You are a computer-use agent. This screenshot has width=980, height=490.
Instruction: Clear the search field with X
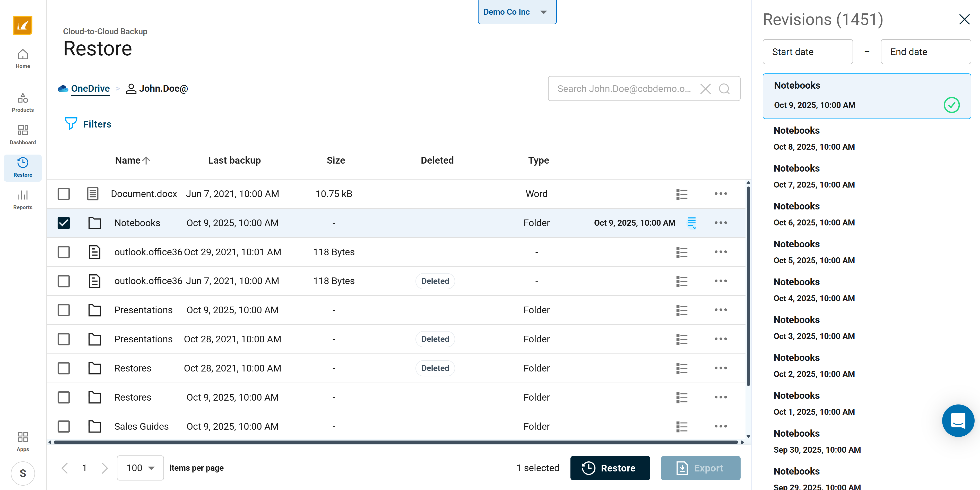[x=705, y=89]
